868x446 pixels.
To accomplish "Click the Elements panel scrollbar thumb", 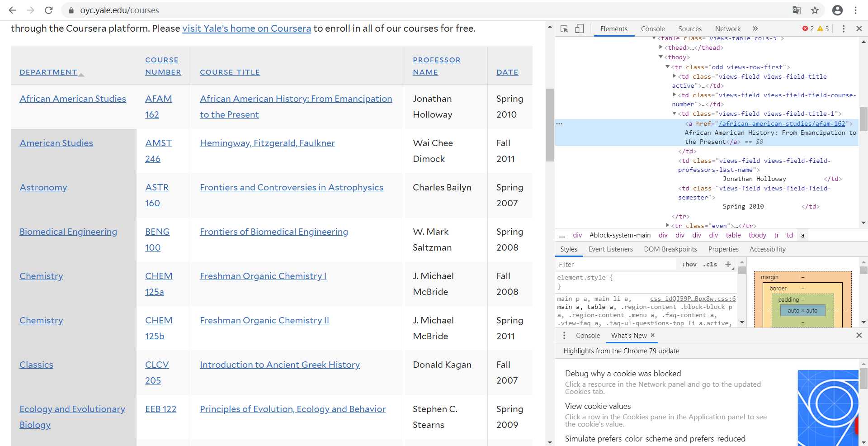I will (863, 119).
